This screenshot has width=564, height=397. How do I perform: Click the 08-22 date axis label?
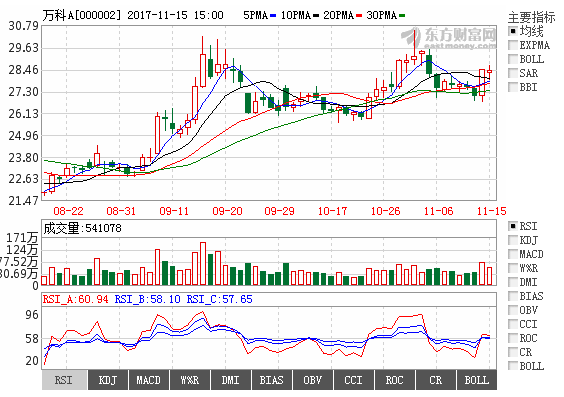pyautogui.click(x=68, y=211)
